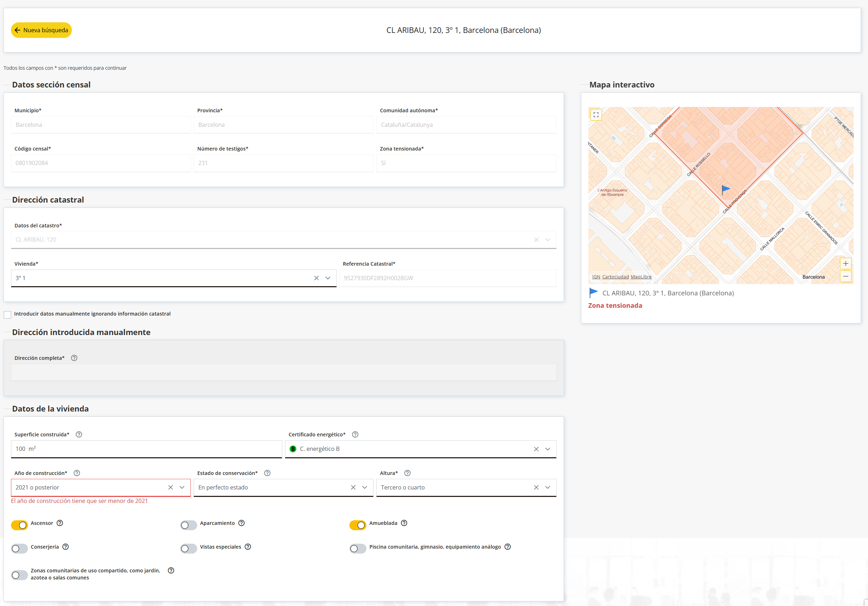Click help icon next to Superficie construida

[x=79, y=434]
